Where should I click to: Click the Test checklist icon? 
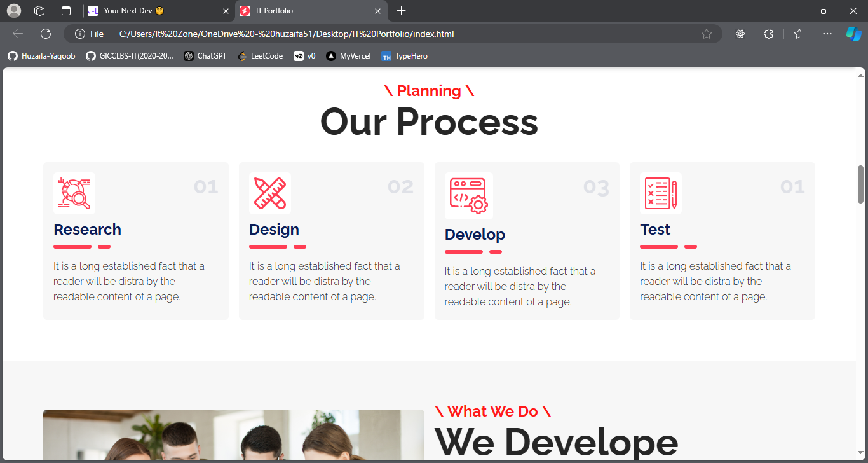(x=661, y=193)
